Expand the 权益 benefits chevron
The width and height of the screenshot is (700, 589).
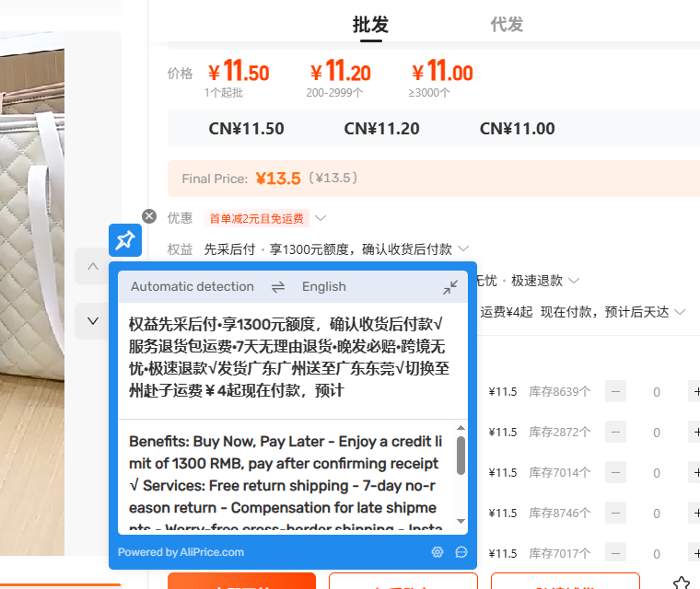pos(463,249)
